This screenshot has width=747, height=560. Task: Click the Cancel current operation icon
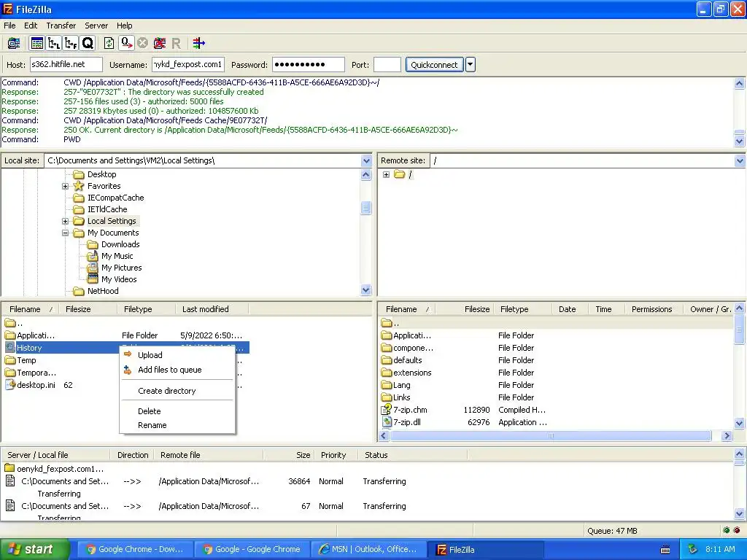(142, 43)
